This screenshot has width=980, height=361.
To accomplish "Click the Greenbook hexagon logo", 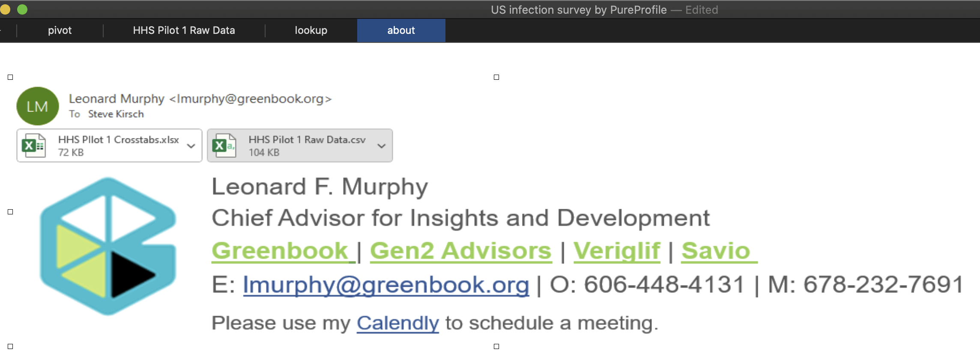I will click(x=108, y=247).
